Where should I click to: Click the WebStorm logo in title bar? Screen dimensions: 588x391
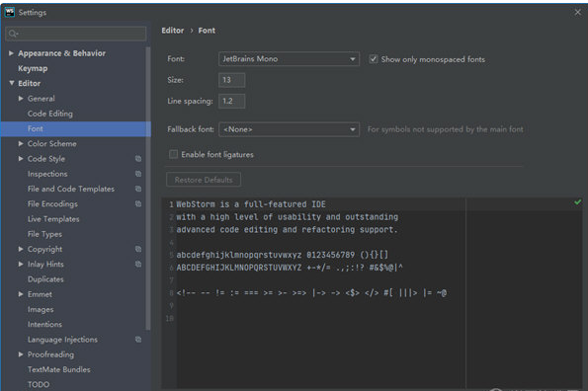coord(10,13)
